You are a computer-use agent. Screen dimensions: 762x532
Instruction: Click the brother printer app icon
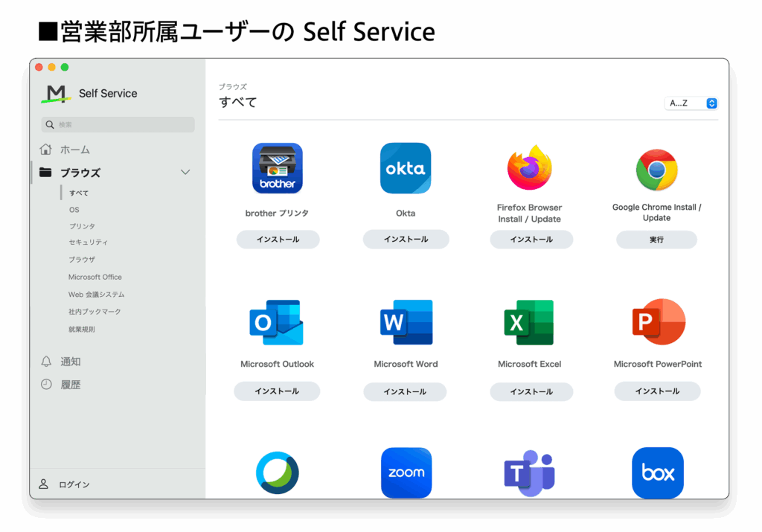tap(277, 168)
